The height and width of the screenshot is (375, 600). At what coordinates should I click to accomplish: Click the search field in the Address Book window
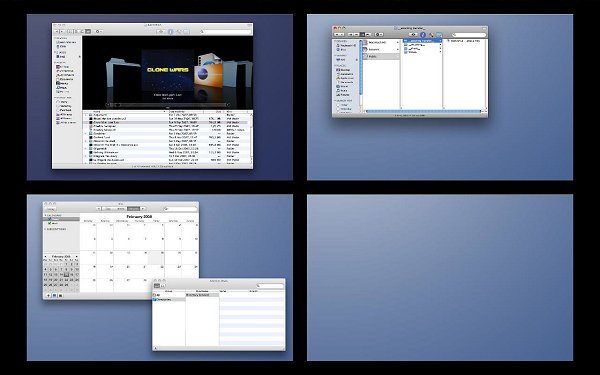point(270,286)
